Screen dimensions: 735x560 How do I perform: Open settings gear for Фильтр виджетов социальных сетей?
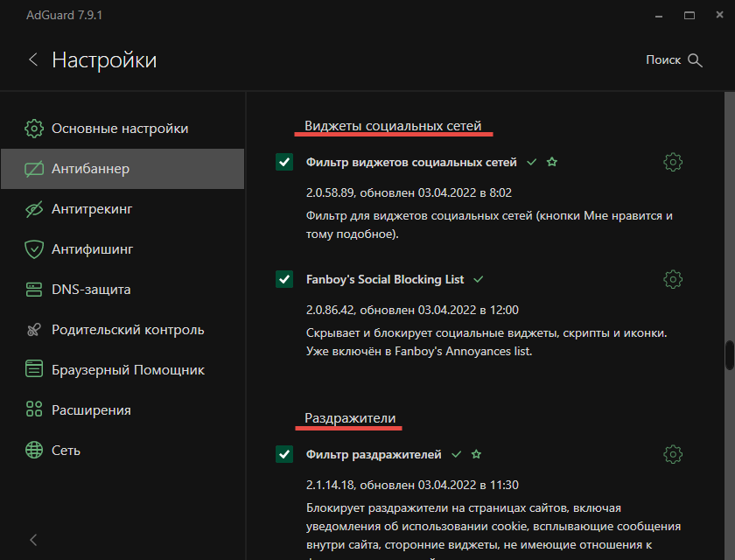click(x=673, y=162)
